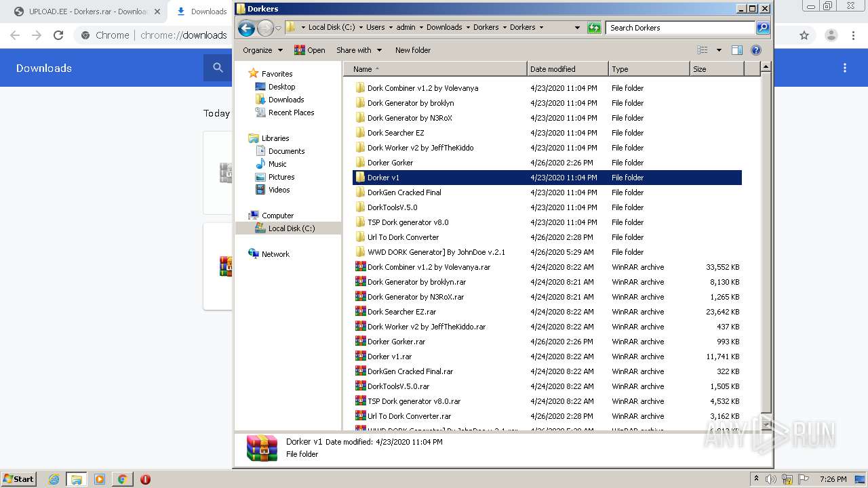Select TSP Dork generator v8.0 folder icon
The width and height of the screenshot is (868, 488).
point(360,222)
